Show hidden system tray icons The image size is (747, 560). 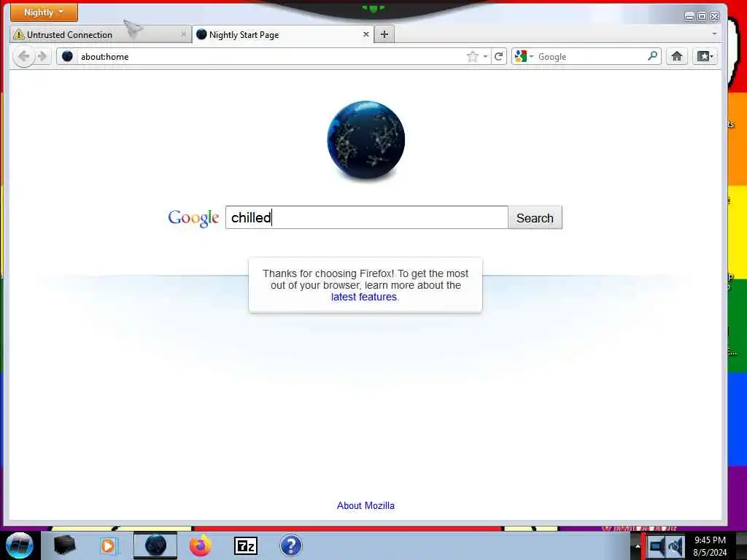[638, 545]
